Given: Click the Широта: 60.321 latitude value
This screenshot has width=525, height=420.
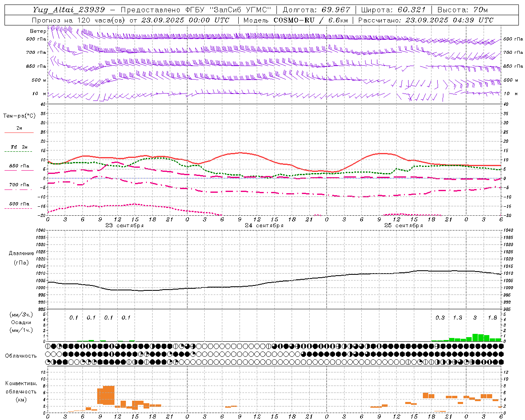Looking at the screenshot, I should (x=393, y=10).
